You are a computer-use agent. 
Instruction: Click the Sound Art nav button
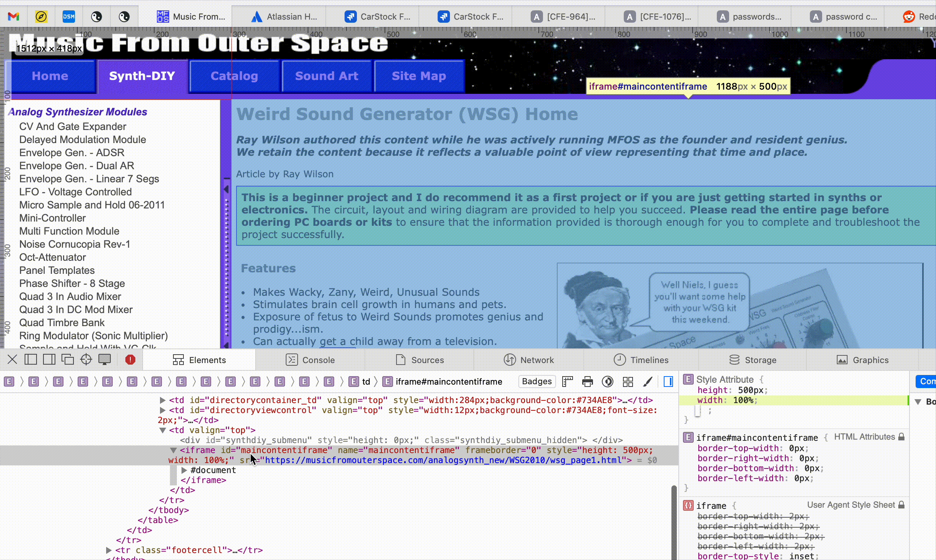point(326,76)
